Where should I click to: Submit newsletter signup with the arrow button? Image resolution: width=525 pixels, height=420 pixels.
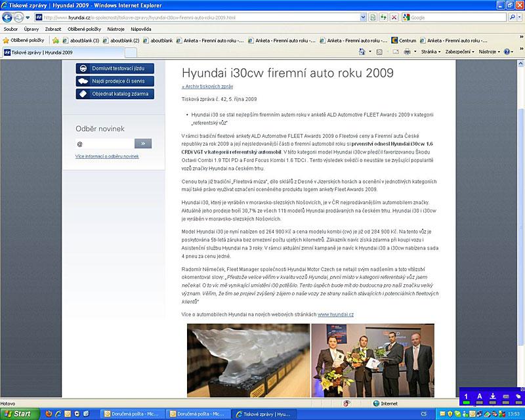(x=143, y=144)
